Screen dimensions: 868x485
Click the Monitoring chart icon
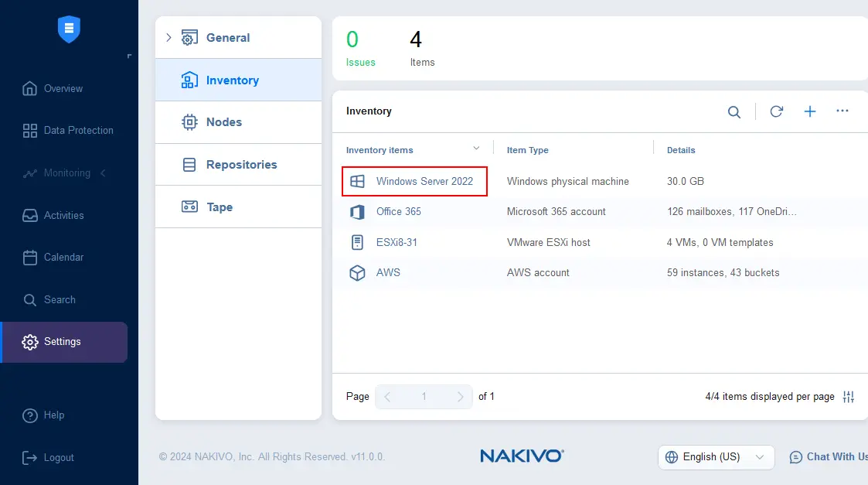(x=30, y=173)
